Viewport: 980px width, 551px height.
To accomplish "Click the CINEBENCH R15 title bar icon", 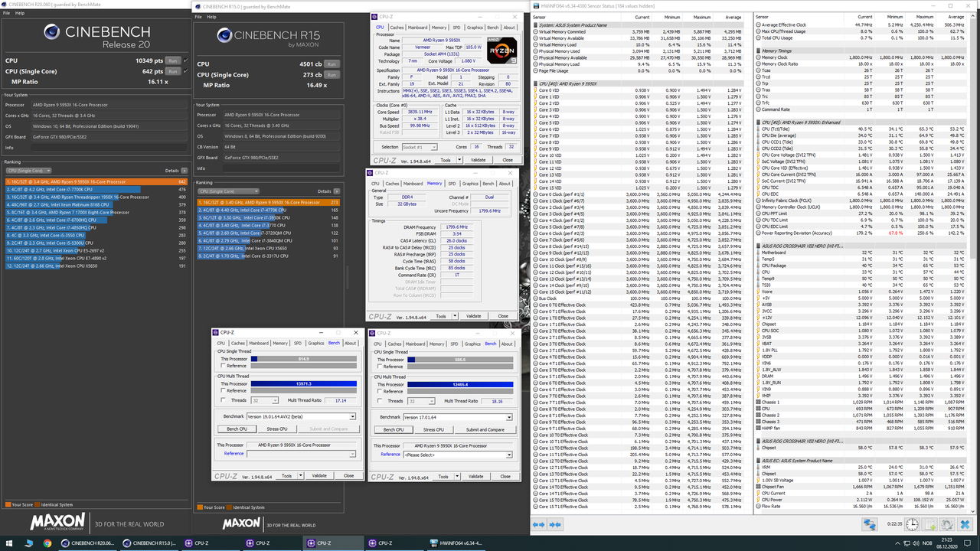I will [198, 7].
